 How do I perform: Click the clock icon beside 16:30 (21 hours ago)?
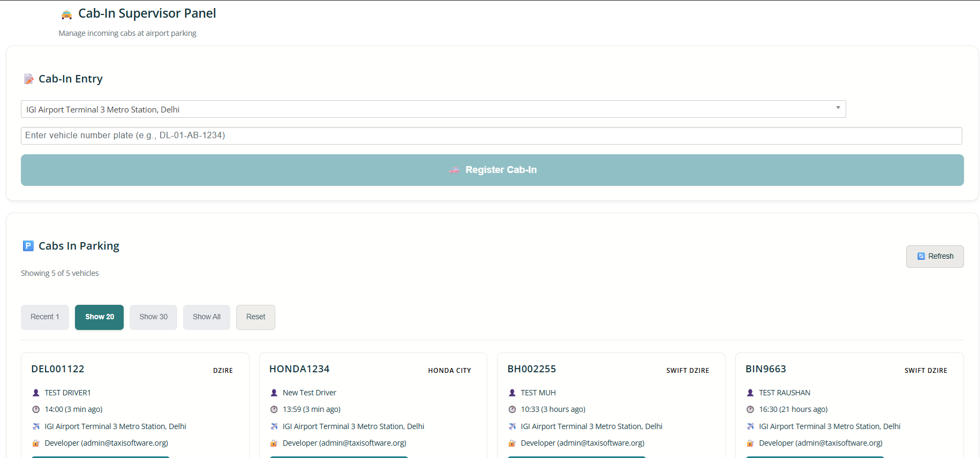pos(750,409)
